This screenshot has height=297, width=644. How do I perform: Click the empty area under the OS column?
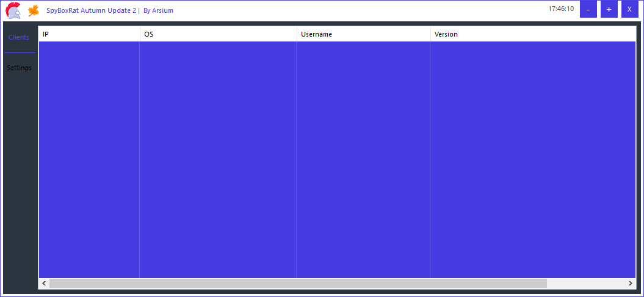point(217,159)
